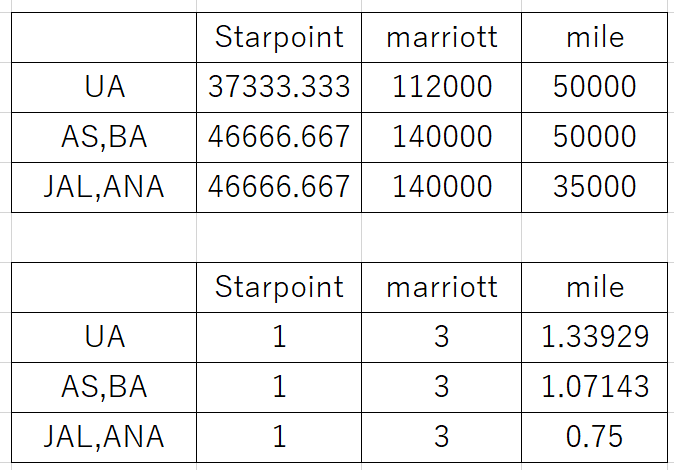Select the mile header above 1.33929
674x470 pixels.
[x=594, y=287]
